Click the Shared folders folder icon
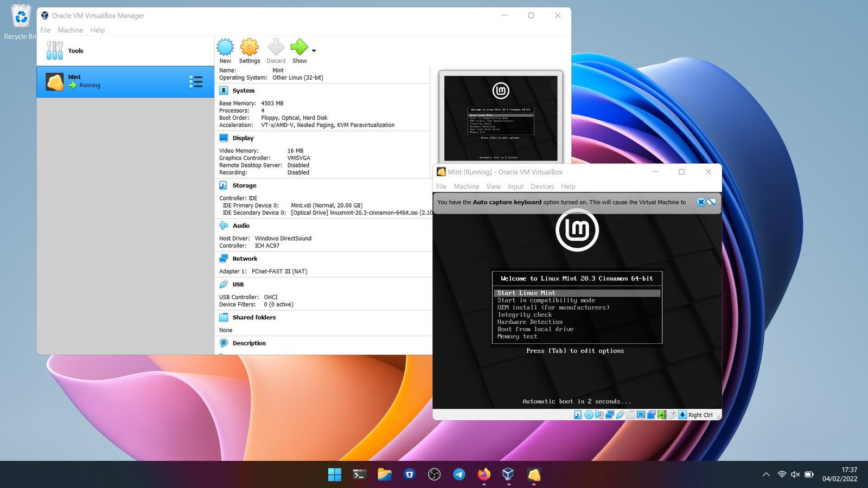 click(224, 318)
